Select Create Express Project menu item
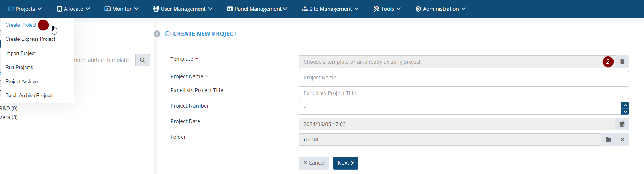This screenshot has width=644, height=174. tap(30, 39)
